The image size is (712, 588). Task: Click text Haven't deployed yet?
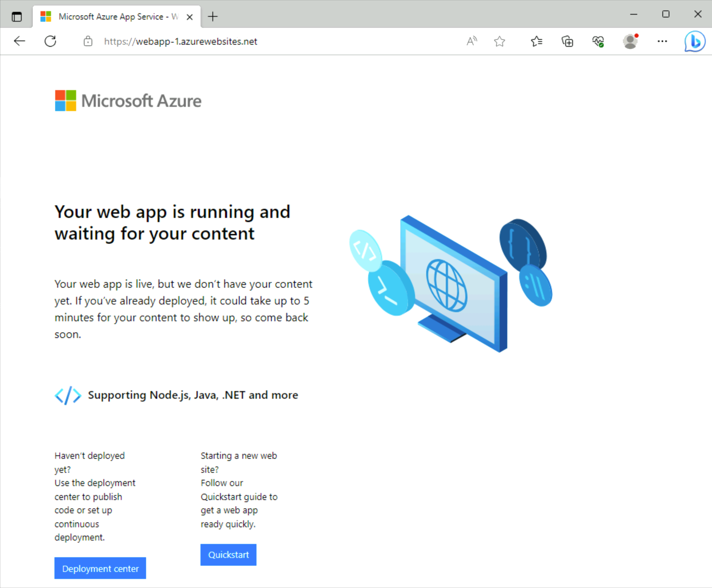click(x=89, y=462)
